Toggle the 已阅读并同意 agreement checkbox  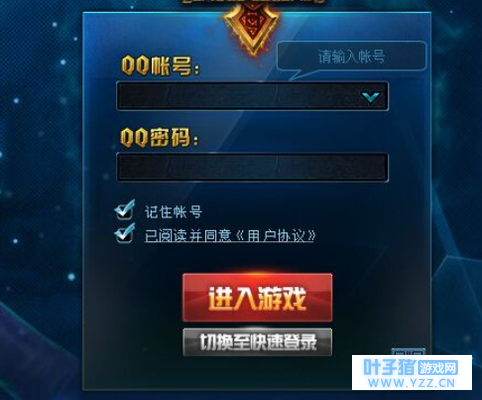(125, 234)
